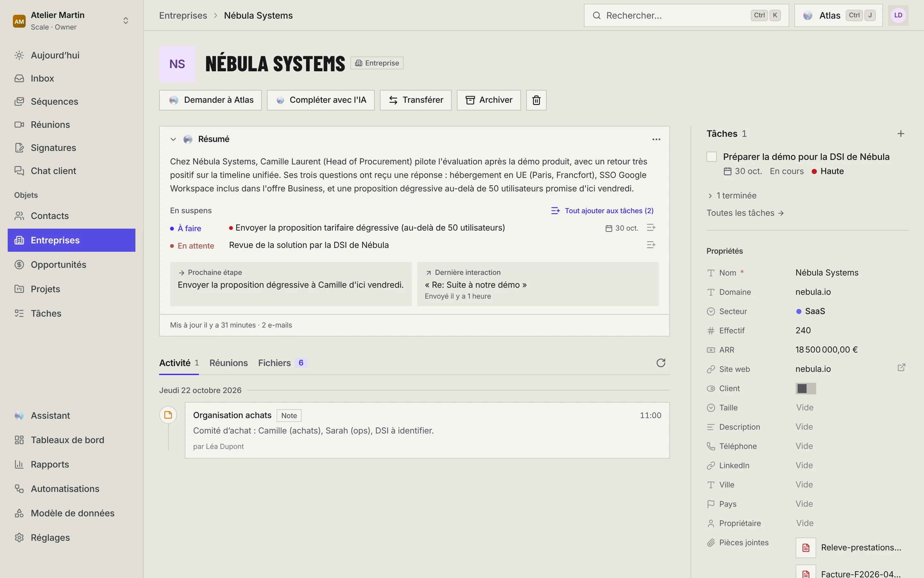Click the Archiver button
This screenshot has width=924, height=578.
489,100
